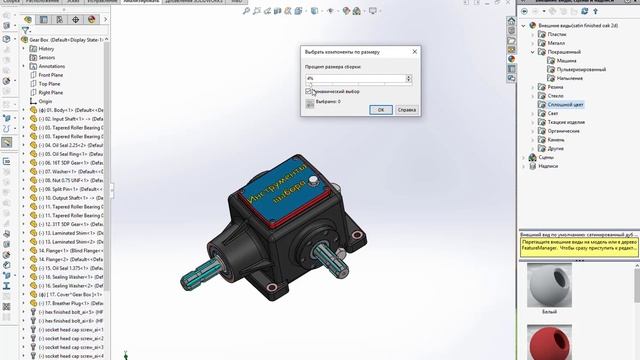Expand the 01. Body<1> component
The width and height of the screenshot is (640, 360).
coord(23,110)
